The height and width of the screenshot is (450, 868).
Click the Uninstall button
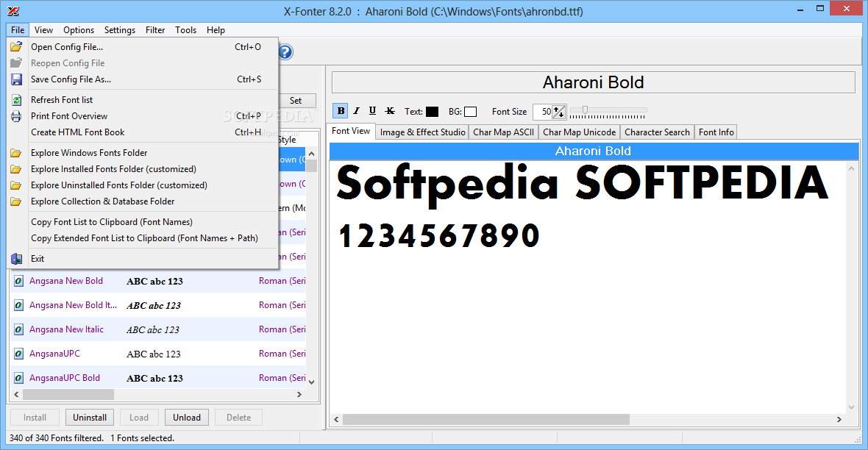tap(90, 418)
